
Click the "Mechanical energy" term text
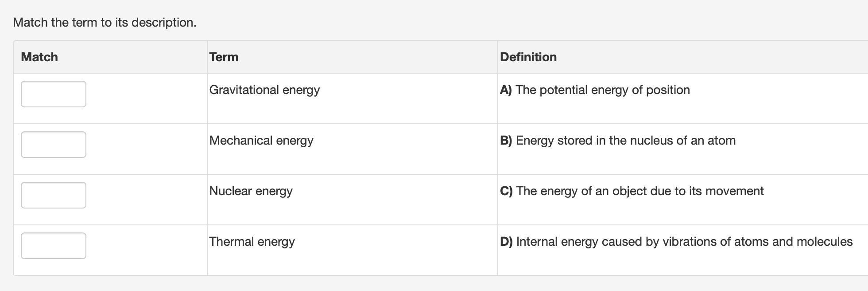pyautogui.click(x=261, y=141)
